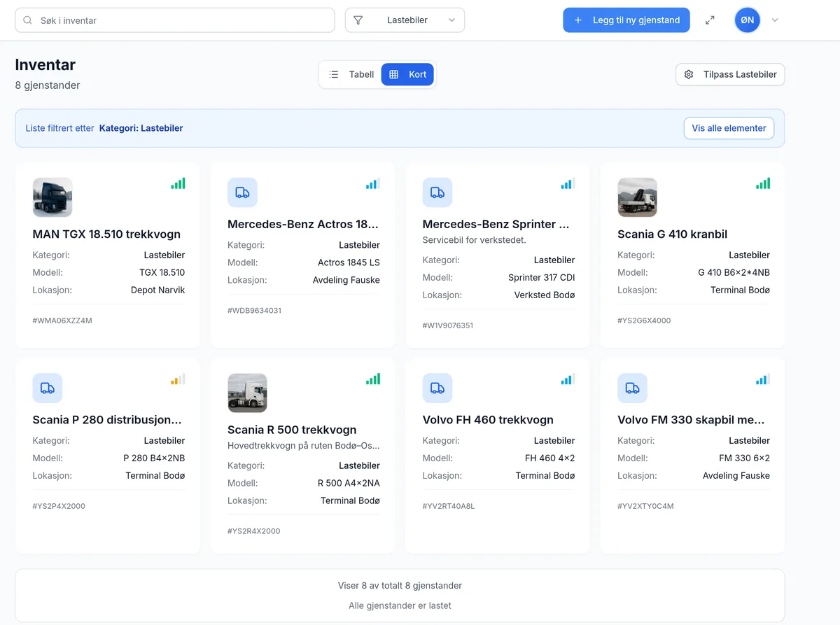Open the Scania P 280 distribusjon card title

[107, 420]
